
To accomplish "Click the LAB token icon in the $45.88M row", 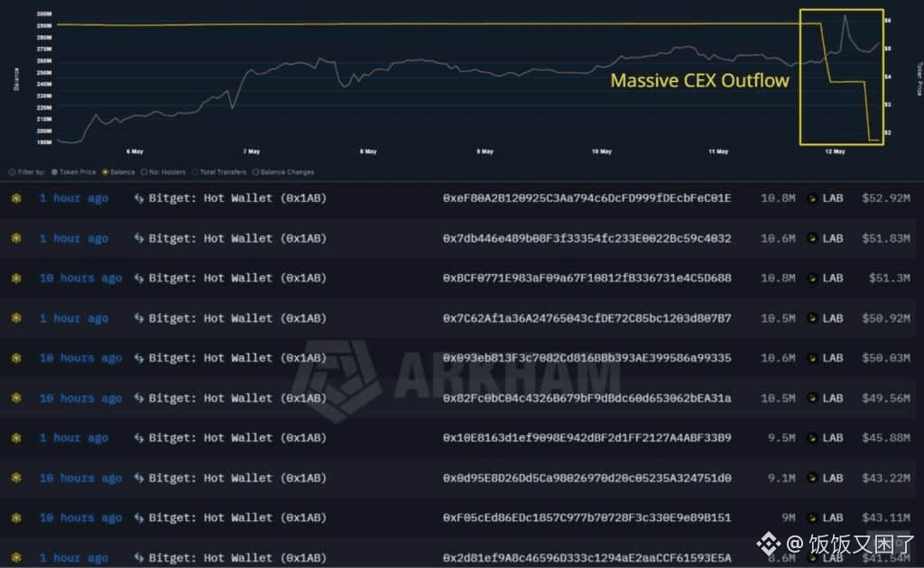I will pyautogui.click(x=812, y=438).
